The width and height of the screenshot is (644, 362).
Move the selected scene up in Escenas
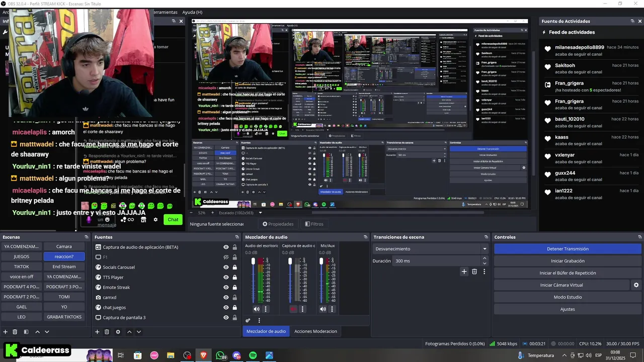click(x=37, y=332)
